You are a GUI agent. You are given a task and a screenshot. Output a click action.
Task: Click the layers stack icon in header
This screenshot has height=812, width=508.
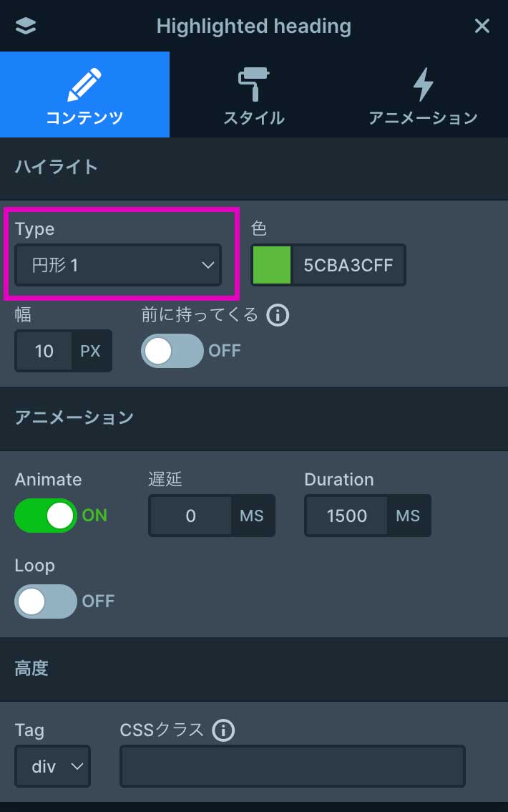26,26
